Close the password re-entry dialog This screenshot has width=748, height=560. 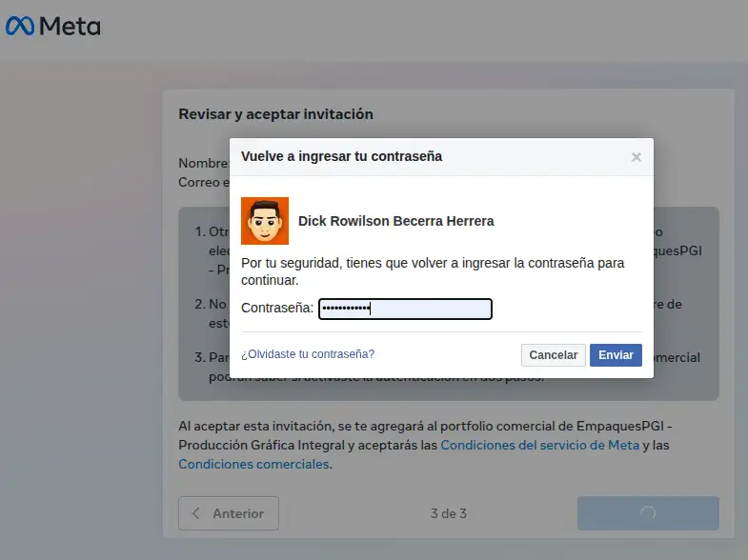[636, 157]
